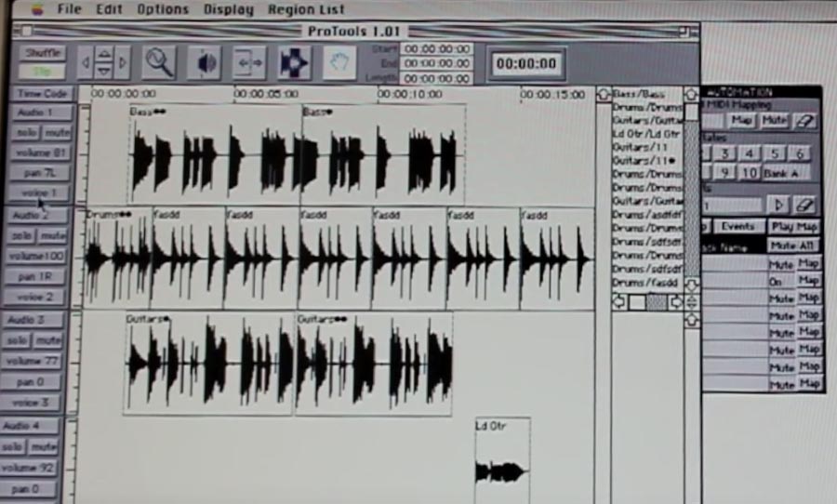837x504 pixels.
Task: Click the ProTools window zoom box
Action: [x=684, y=32]
